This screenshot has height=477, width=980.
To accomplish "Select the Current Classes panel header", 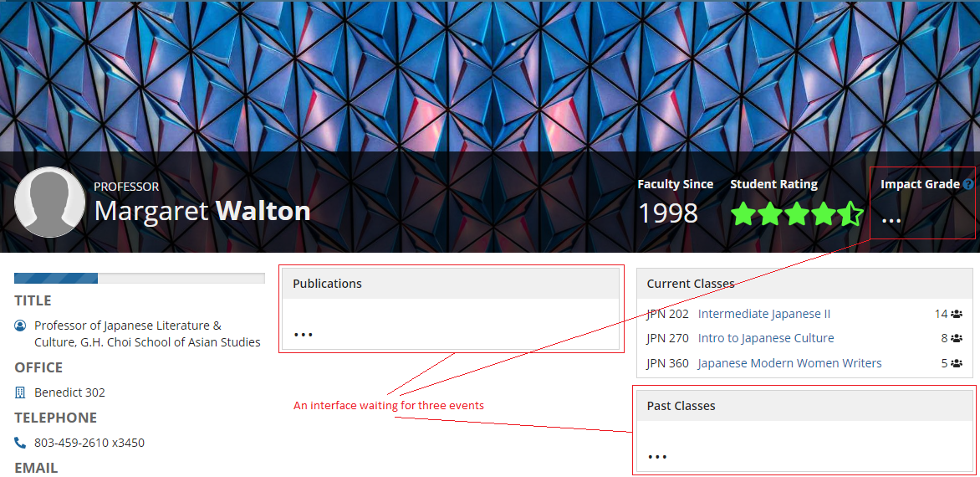I will [x=804, y=284].
